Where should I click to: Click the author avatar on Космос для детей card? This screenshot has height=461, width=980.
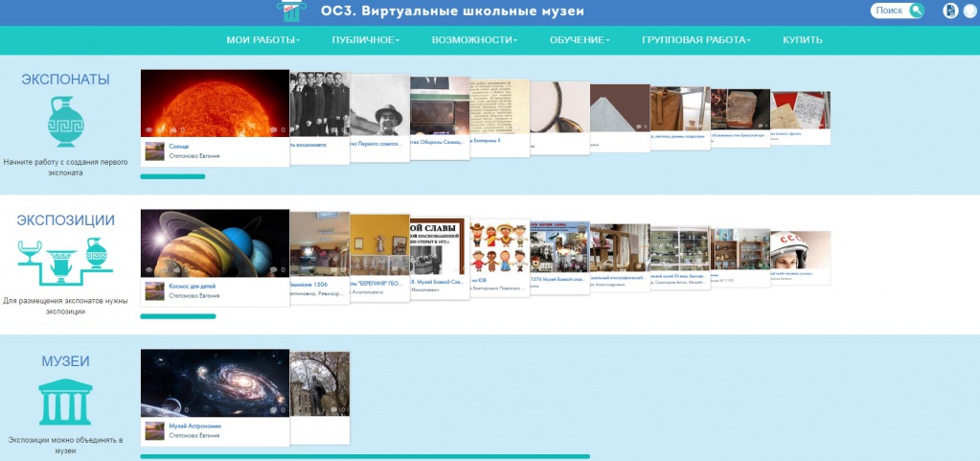point(154,290)
